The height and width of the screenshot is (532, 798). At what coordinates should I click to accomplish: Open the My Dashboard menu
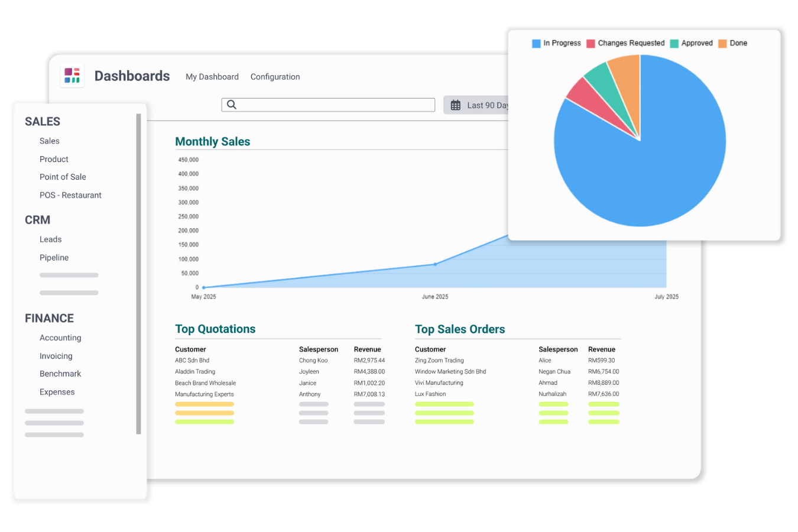point(212,77)
